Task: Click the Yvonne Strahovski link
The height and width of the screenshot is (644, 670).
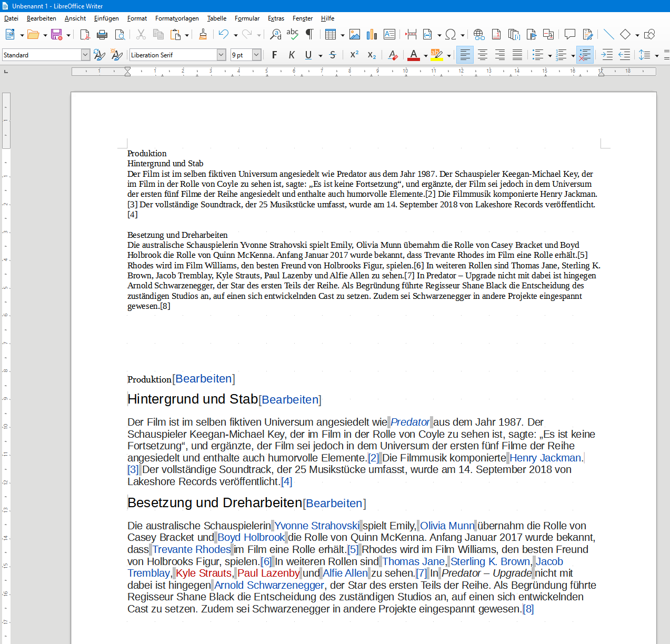Action: coord(317,526)
